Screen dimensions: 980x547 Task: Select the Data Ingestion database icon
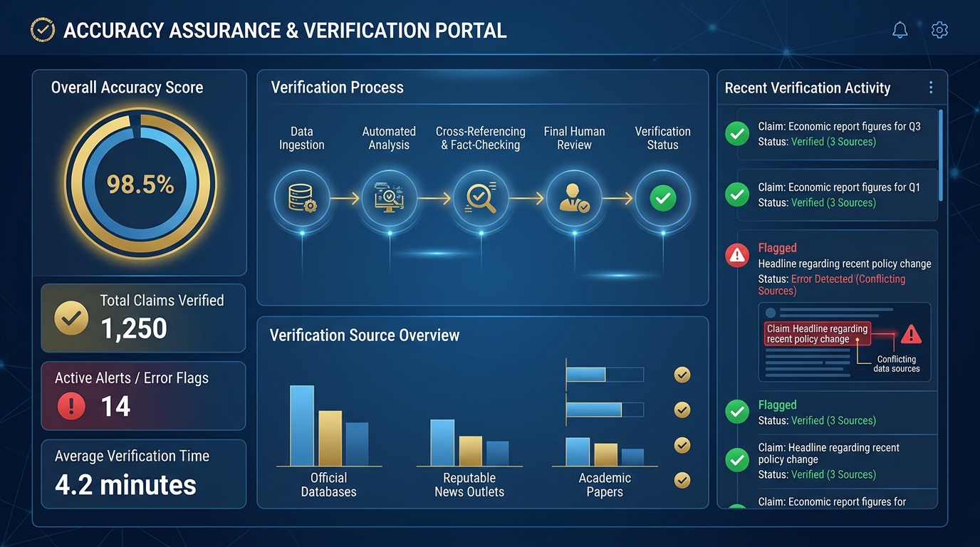click(302, 197)
